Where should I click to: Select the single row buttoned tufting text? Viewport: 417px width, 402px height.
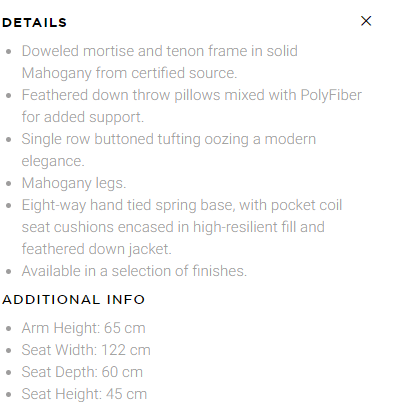(169, 150)
